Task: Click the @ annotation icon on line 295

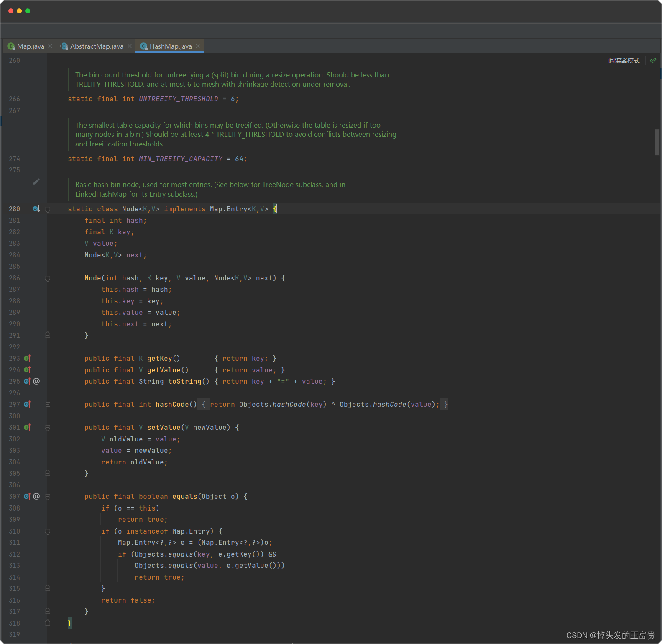Action: coord(36,381)
